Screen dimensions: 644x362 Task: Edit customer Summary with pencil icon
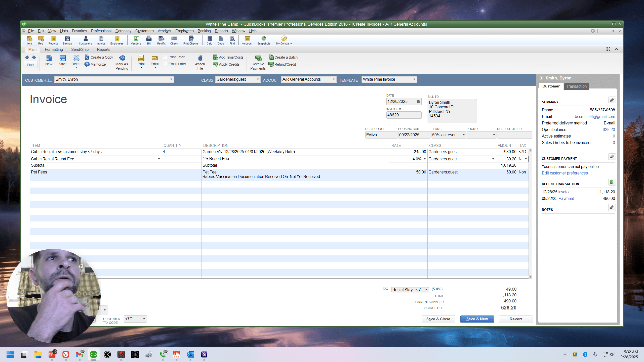pyautogui.click(x=612, y=100)
